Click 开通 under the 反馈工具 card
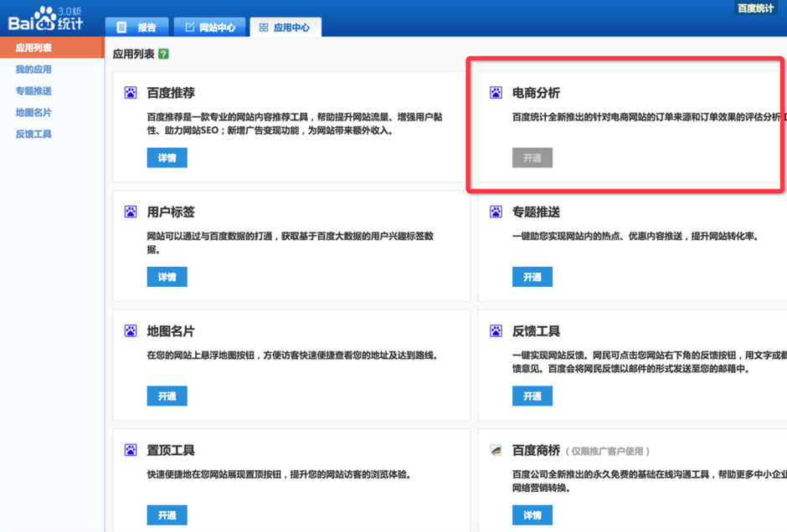787x532 pixels. (x=532, y=396)
